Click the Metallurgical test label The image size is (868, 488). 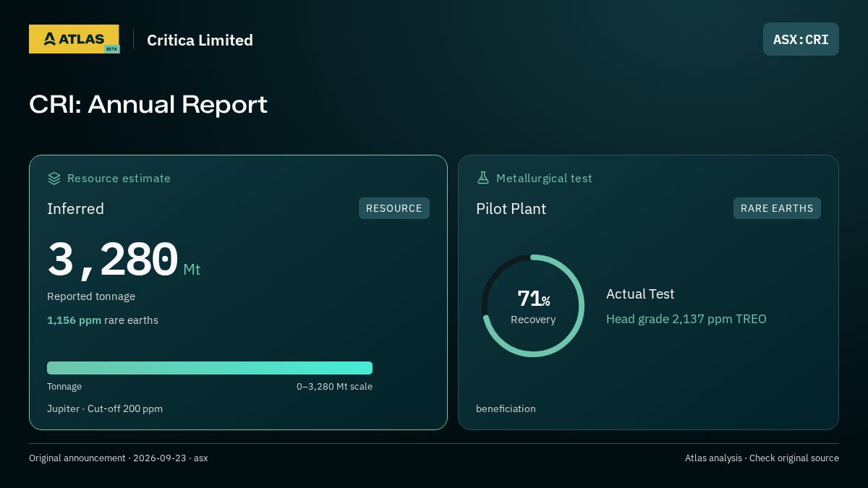tap(544, 178)
